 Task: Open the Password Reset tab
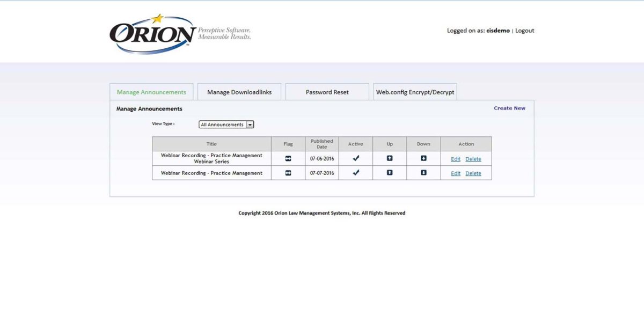pos(327,91)
